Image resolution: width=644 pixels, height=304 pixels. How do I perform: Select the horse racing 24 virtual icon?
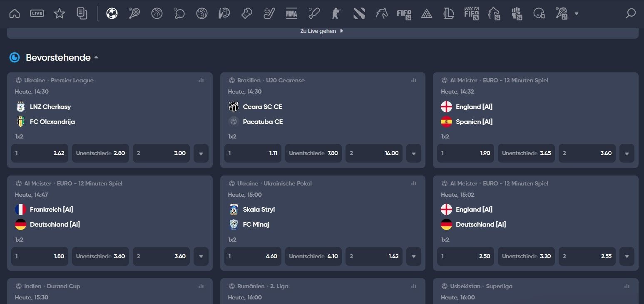pyautogui.click(x=494, y=14)
